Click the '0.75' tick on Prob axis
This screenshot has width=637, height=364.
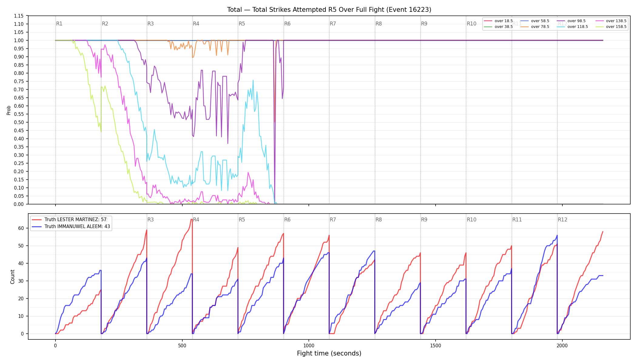pos(19,81)
